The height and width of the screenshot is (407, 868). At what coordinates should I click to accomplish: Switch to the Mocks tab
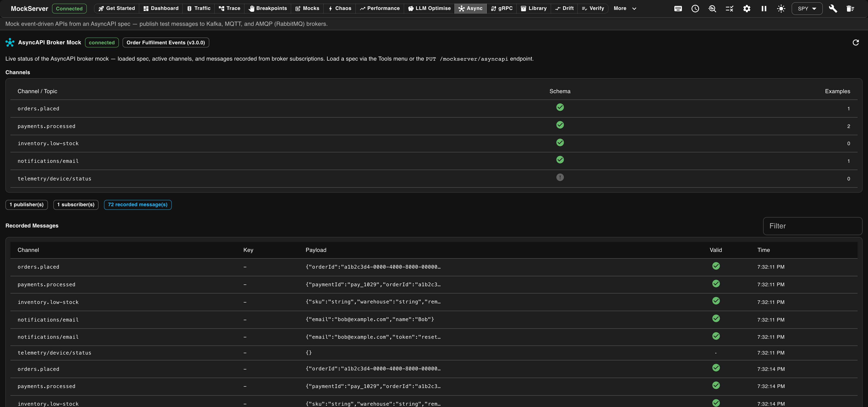(307, 8)
